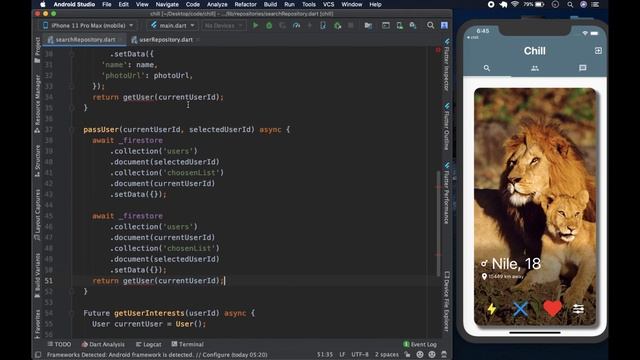The width and height of the screenshot is (640, 360).
Task: Click the inspector hat icon in status bar
Action: (444, 355)
